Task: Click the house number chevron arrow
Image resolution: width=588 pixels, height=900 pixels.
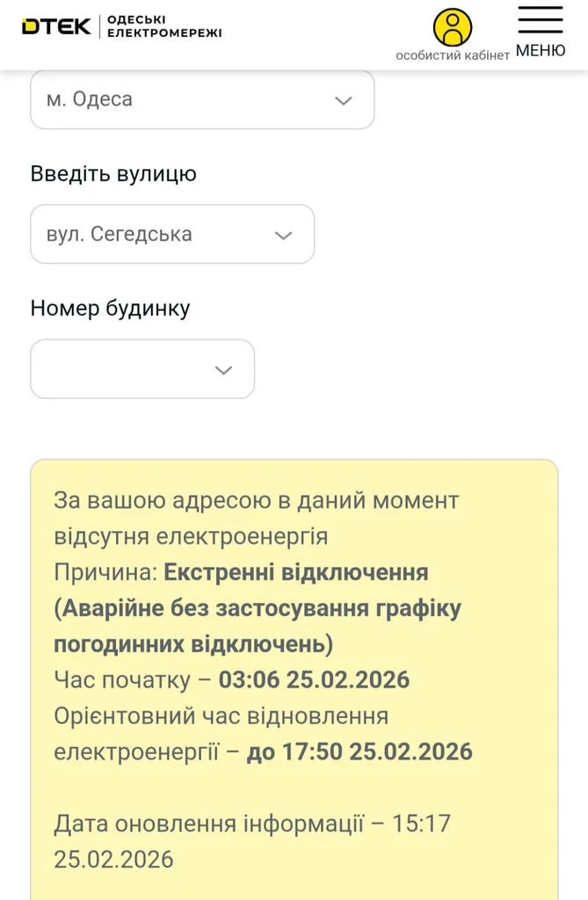Action: pyautogui.click(x=223, y=370)
